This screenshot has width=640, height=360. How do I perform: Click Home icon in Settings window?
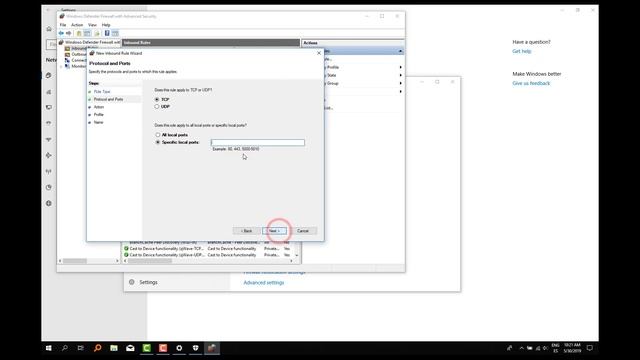pos(49,29)
